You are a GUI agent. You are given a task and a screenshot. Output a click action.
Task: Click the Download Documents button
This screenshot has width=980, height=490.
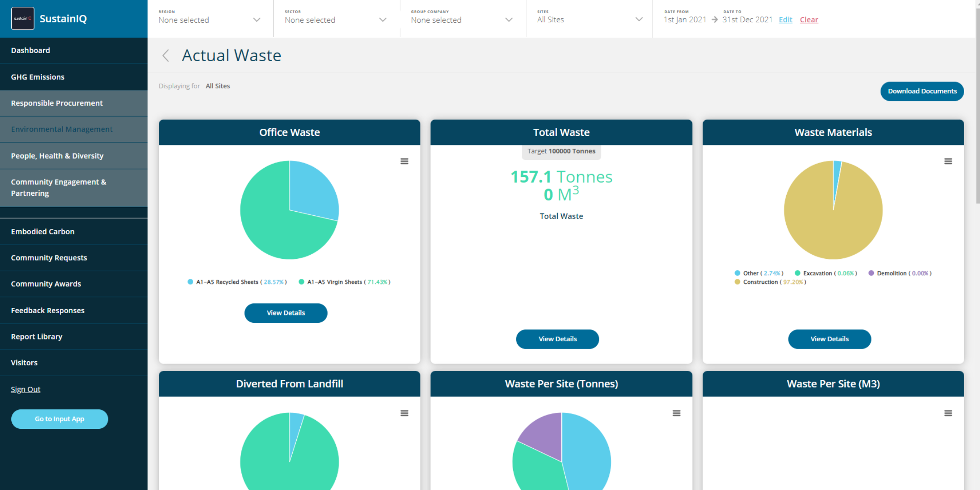[x=922, y=91]
